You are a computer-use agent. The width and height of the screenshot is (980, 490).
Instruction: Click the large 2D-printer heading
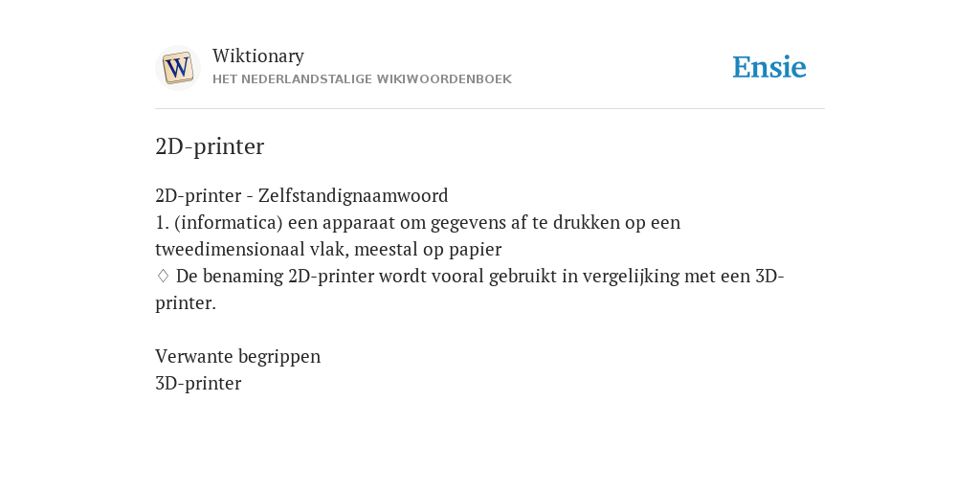[210, 146]
